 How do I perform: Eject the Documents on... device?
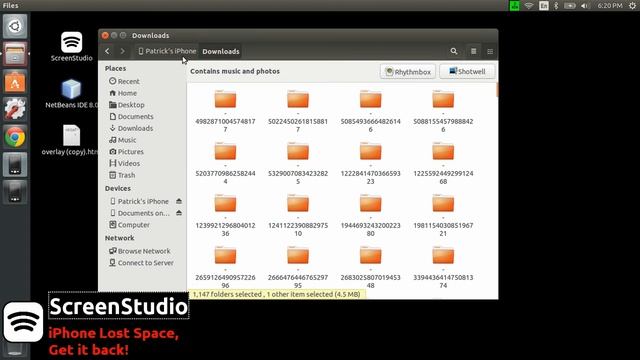(179, 213)
